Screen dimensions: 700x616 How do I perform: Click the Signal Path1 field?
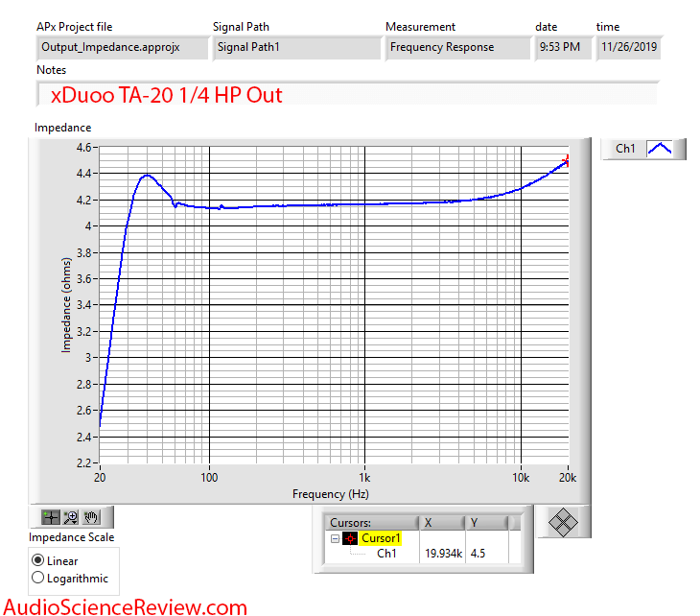[x=296, y=47]
